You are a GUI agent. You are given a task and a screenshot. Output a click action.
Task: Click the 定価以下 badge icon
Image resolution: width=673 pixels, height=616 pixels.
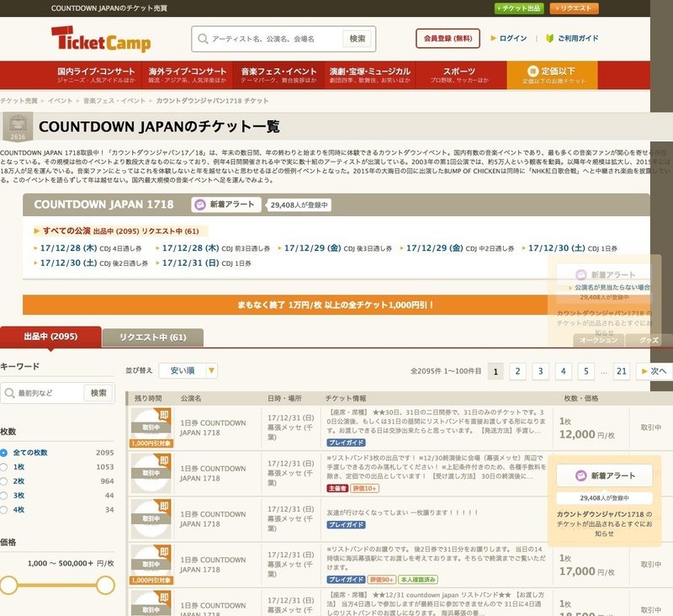click(533, 72)
